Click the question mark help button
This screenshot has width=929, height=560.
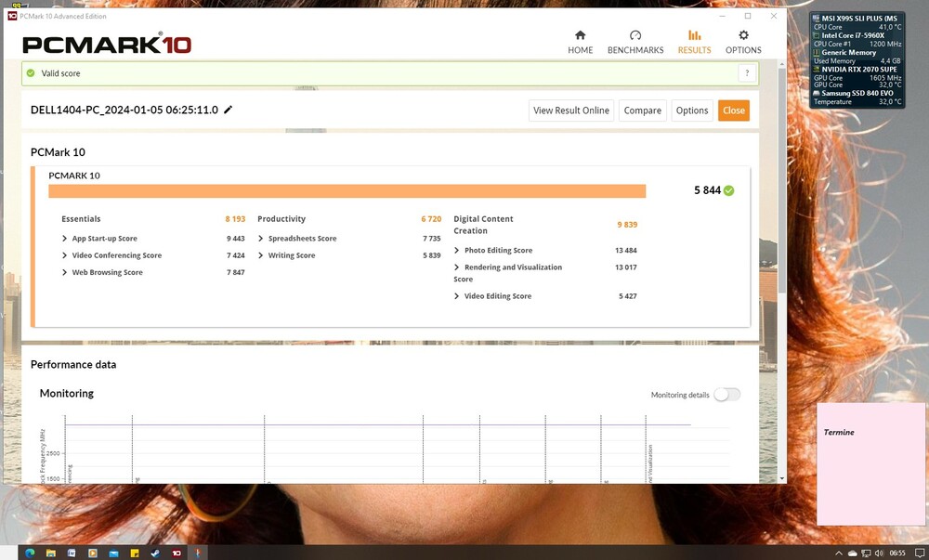747,73
